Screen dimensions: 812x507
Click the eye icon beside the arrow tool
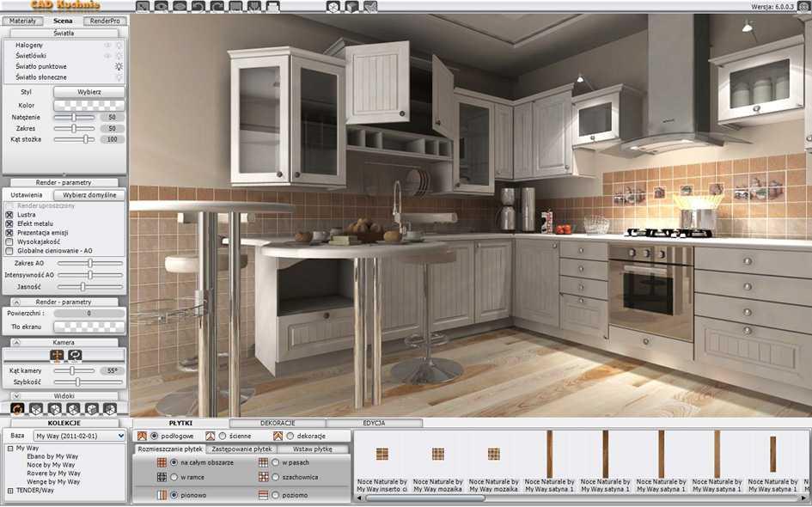161,7
